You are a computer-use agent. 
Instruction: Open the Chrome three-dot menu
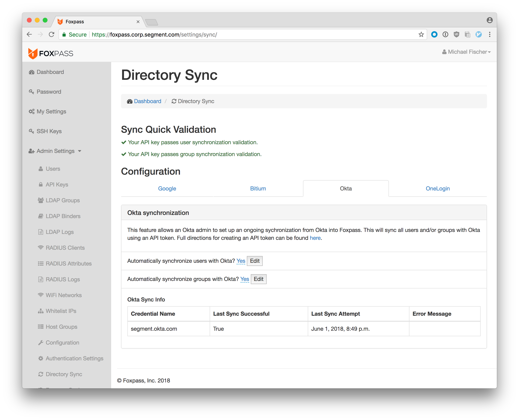pos(490,35)
